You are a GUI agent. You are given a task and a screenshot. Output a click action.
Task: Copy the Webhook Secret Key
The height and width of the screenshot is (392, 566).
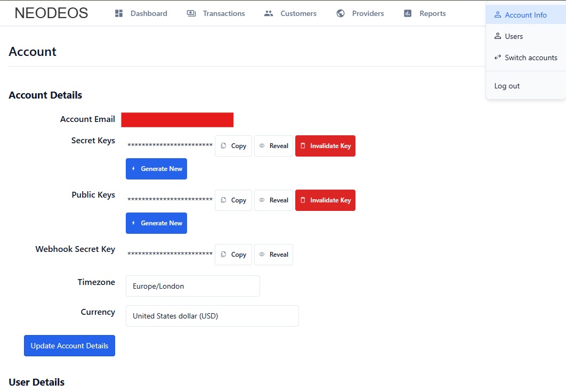coord(233,255)
